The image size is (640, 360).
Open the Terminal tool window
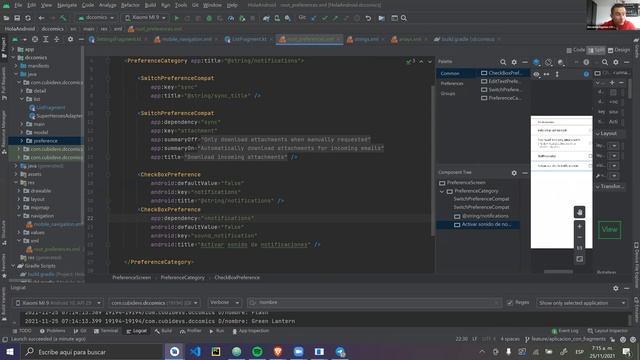(106, 331)
